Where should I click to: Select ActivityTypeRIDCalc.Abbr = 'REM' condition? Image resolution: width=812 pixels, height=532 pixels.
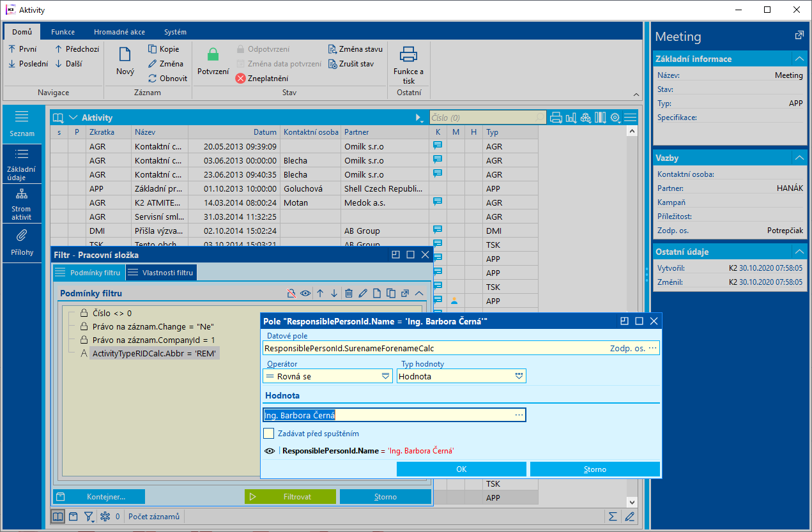tap(155, 353)
